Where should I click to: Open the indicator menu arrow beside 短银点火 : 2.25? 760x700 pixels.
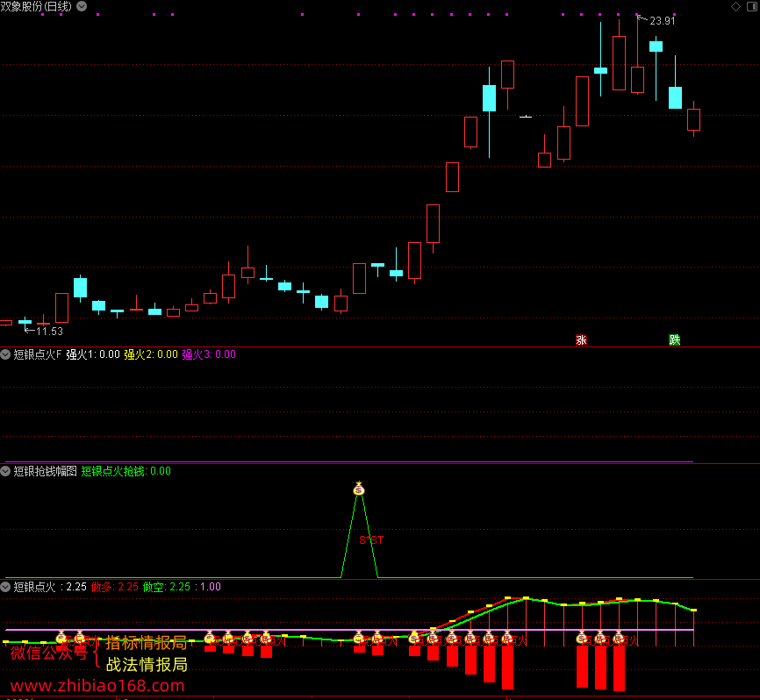coord(5,587)
